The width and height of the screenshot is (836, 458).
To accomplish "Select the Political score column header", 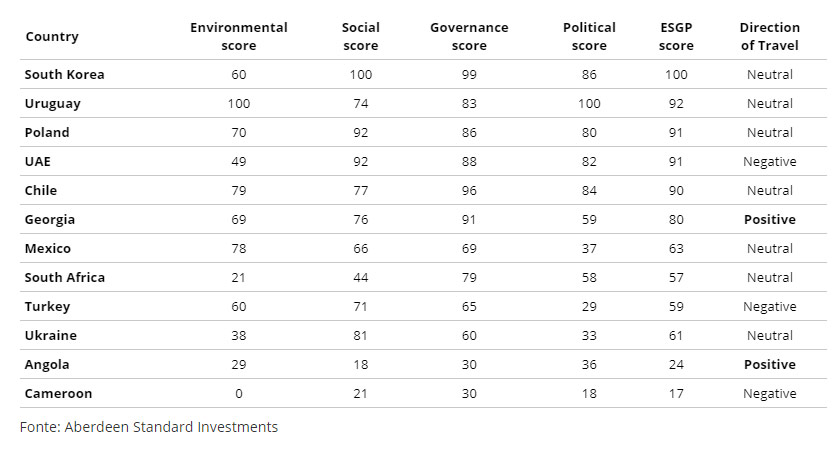I will pos(589,37).
